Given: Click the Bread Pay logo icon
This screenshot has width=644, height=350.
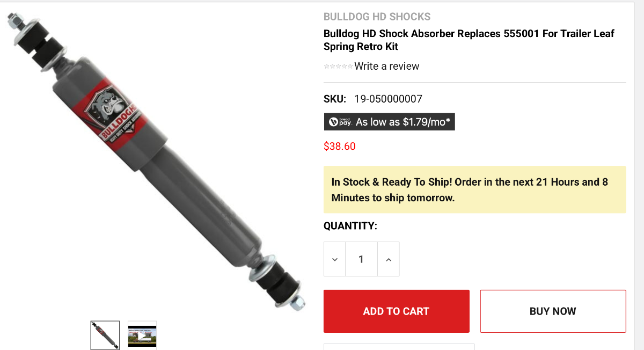Looking at the screenshot, I should 340,122.
